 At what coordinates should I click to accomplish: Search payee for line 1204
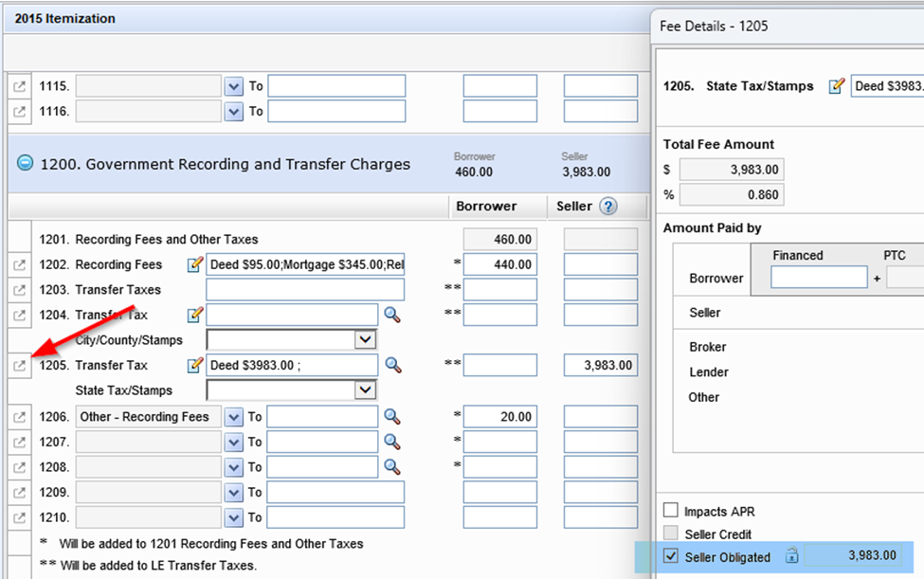pyautogui.click(x=392, y=315)
